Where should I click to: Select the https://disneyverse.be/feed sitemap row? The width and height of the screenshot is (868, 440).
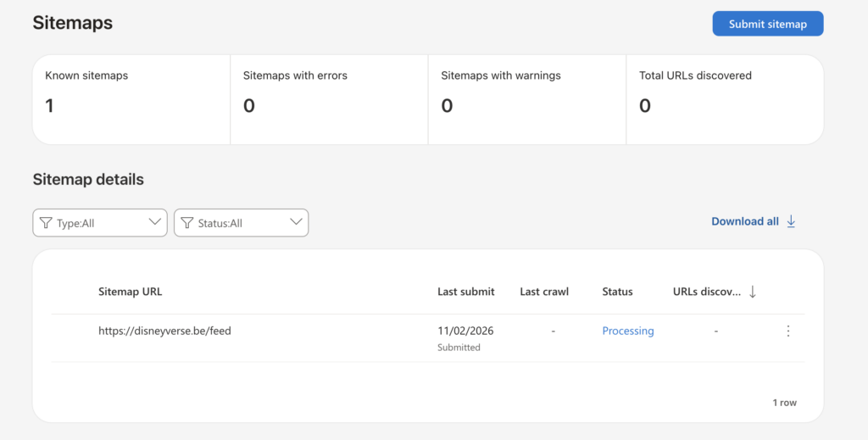164,331
